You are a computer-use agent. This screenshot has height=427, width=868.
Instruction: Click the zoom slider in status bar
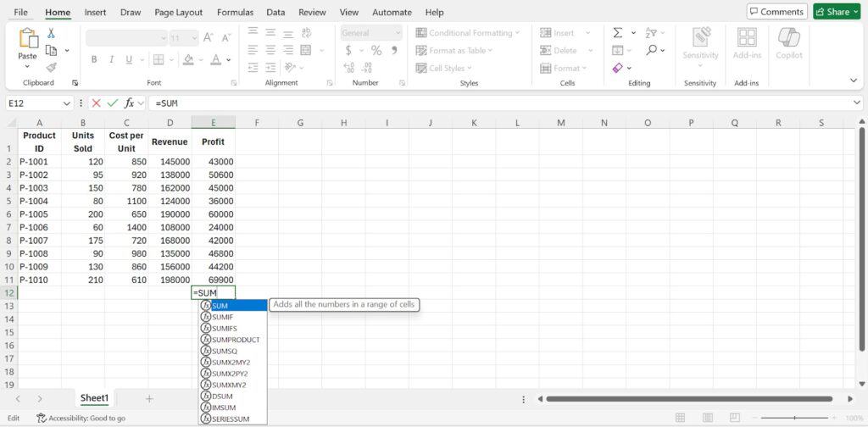click(x=795, y=419)
